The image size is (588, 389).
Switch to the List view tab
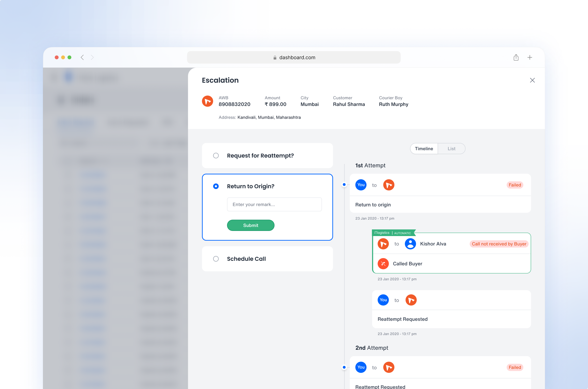451,148
